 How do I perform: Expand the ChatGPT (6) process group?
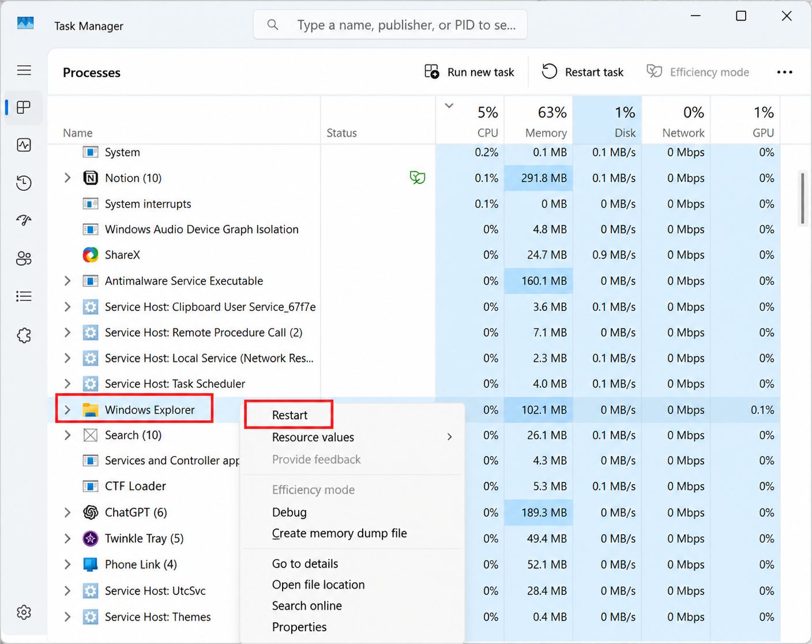[67, 513]
